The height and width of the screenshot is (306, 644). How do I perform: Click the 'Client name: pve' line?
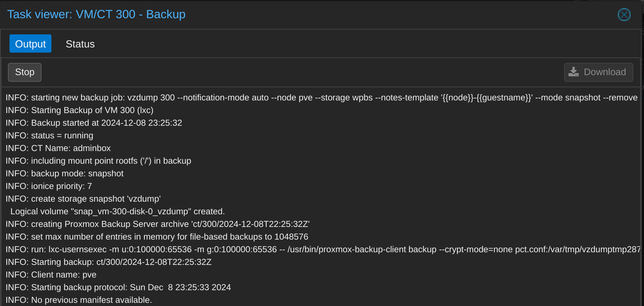click(51, 275)
